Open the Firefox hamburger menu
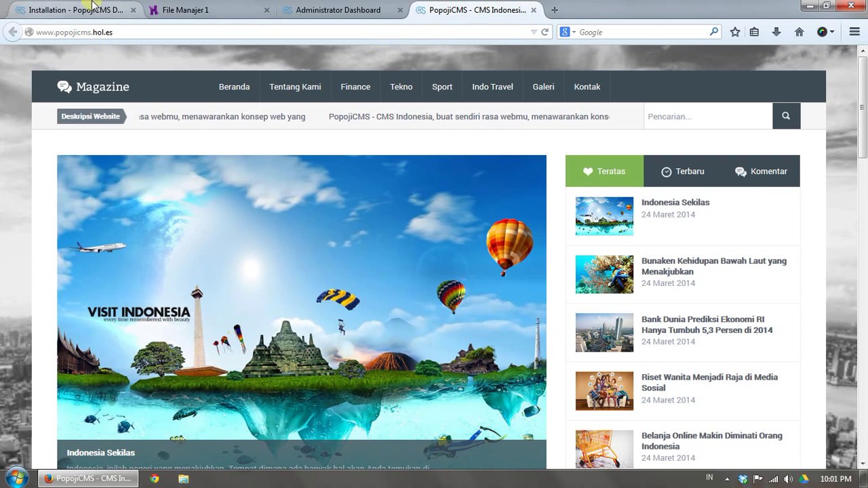 point(854,32)
